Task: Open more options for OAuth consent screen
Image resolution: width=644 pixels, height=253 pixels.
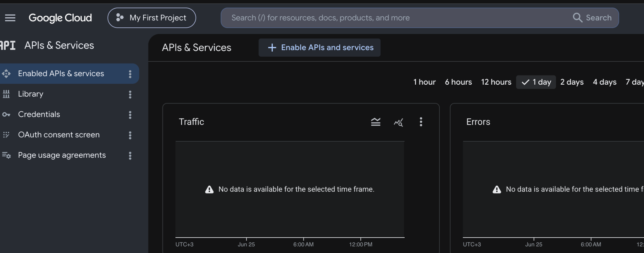Action: 130,135
